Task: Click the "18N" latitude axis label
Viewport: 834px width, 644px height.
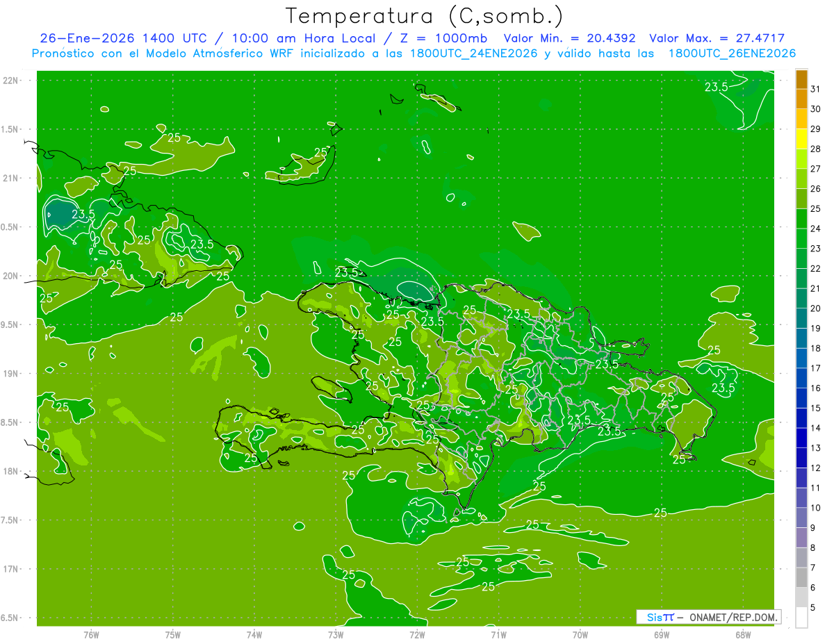Action: (10, 472)
